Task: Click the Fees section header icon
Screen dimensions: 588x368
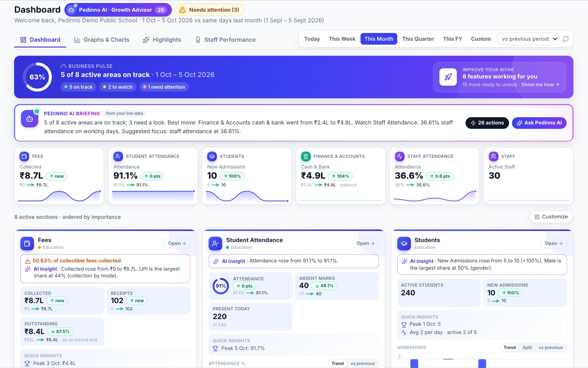Action: coord(27,243)
